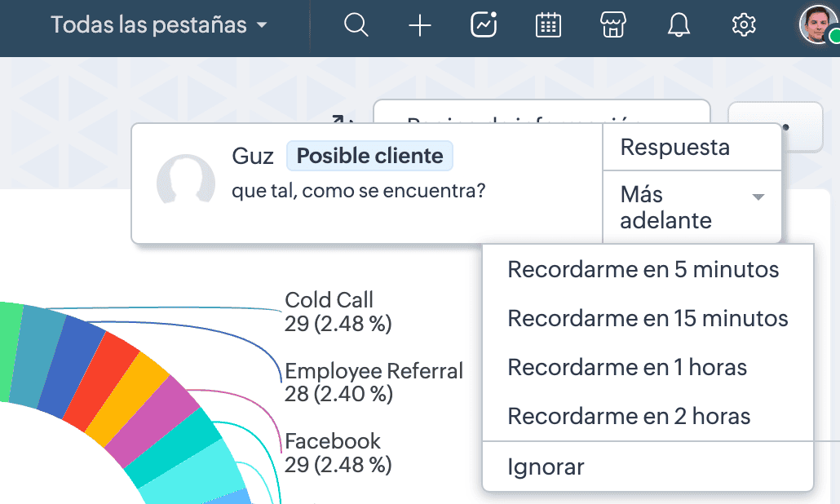Click the user profile avatar
This screenshot has width=840, height=504.
tap(818, 24)
